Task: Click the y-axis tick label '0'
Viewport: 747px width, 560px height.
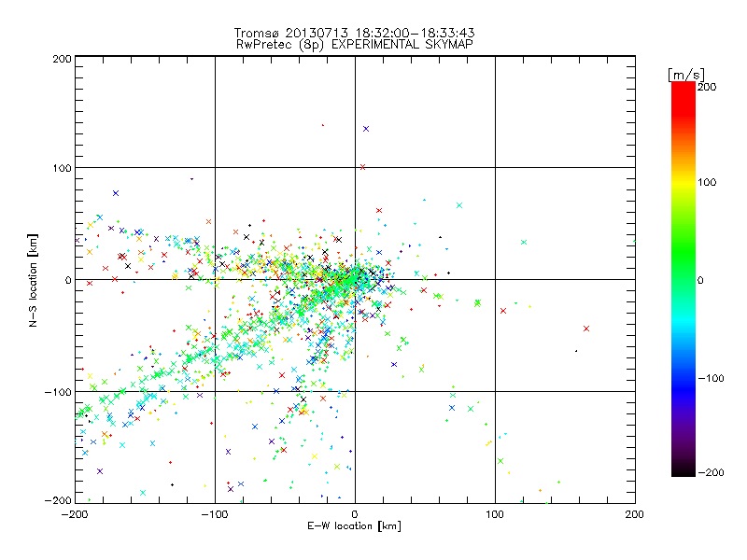Action: [68, 280]
